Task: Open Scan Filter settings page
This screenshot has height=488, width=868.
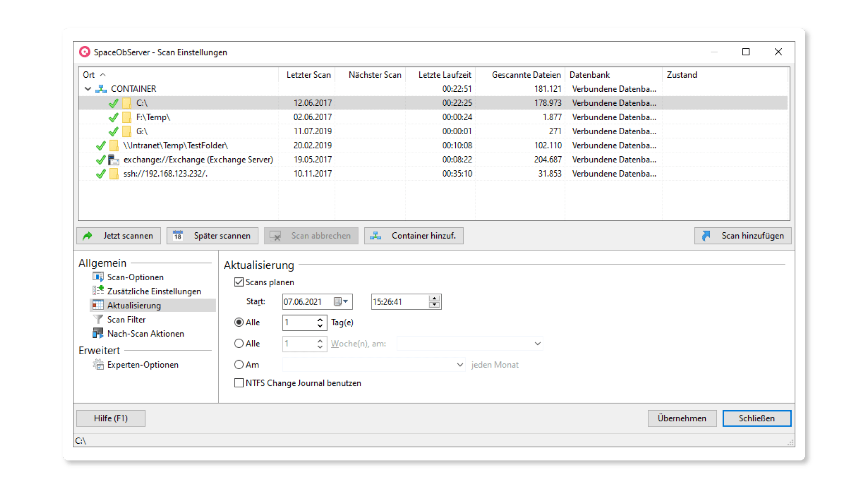Action: coord(126,319)
